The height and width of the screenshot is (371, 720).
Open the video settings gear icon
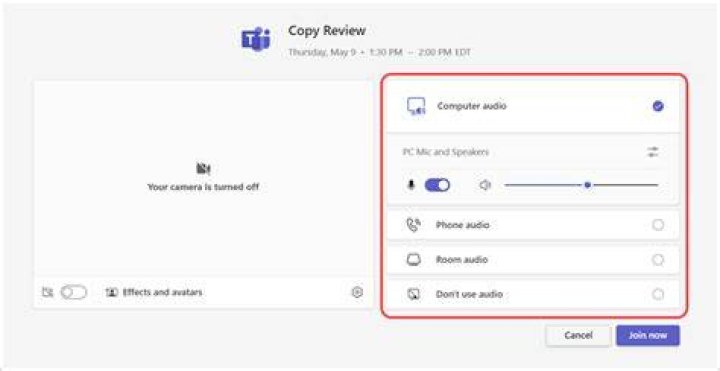(x=357, y=292)
